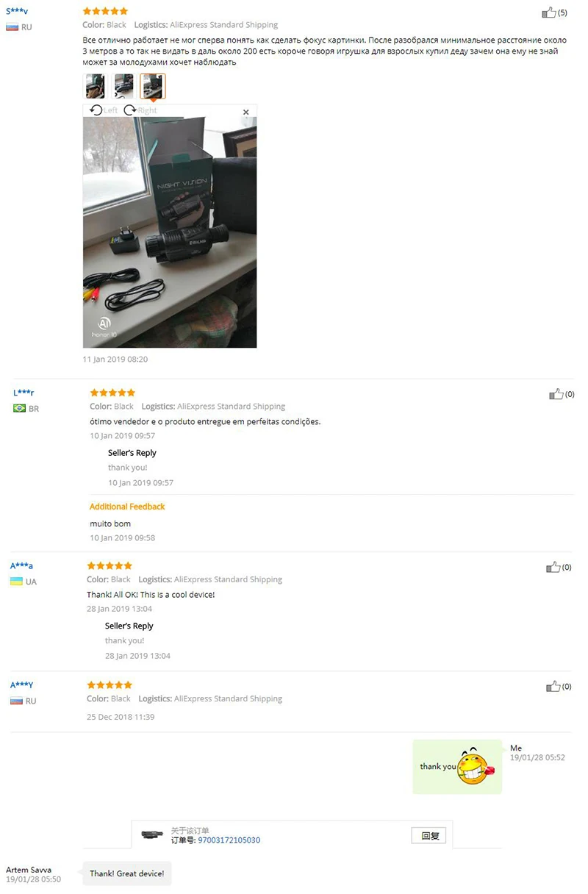The width and height of the screenshot is (588, 894).
Task: Click the Additional Feedback heading
Action: tap(127, 507)
